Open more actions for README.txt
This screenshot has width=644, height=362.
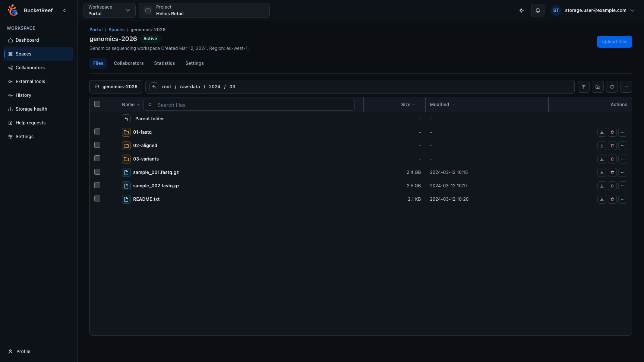(x=623, y=199)
